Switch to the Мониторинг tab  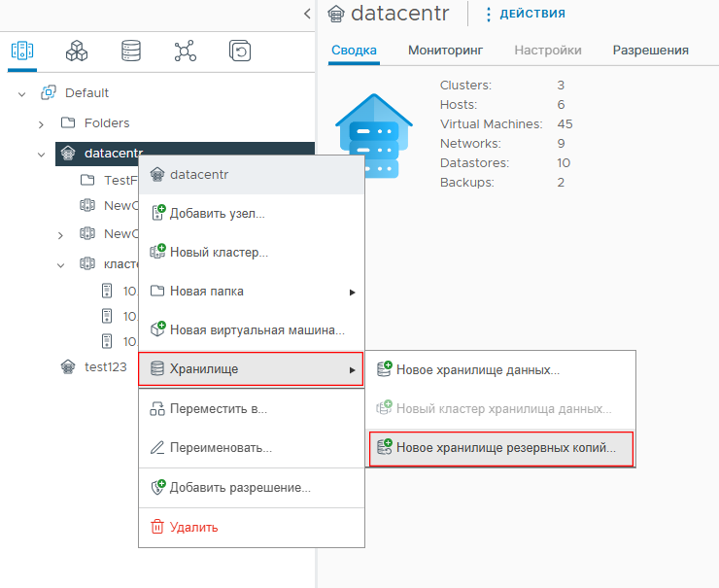(445, 50)
